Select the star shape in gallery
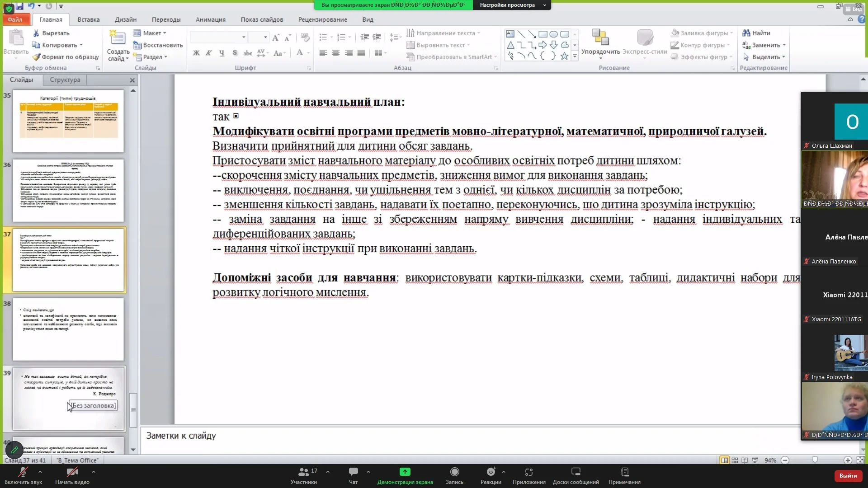The width and height of the screenshot is (868, 488). 564,56
